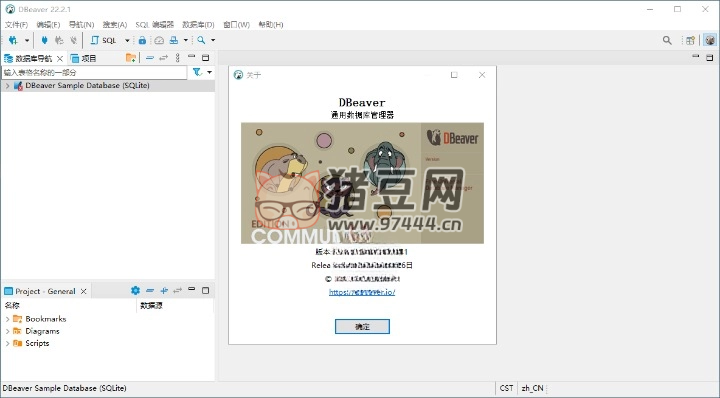720x398 pixels.
Task: Open a new SQL script editor
Action: (x=104, y=40)
